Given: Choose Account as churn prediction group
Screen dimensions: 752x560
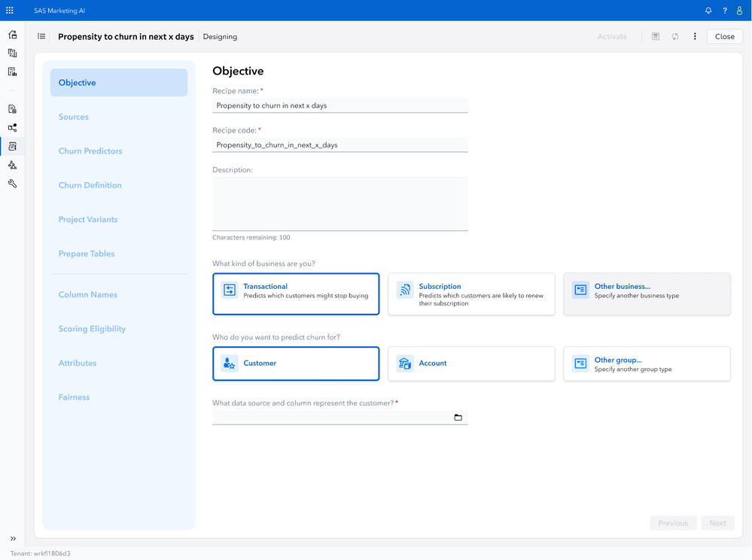Looking at the screenshot, I should (x=471, y=364).
